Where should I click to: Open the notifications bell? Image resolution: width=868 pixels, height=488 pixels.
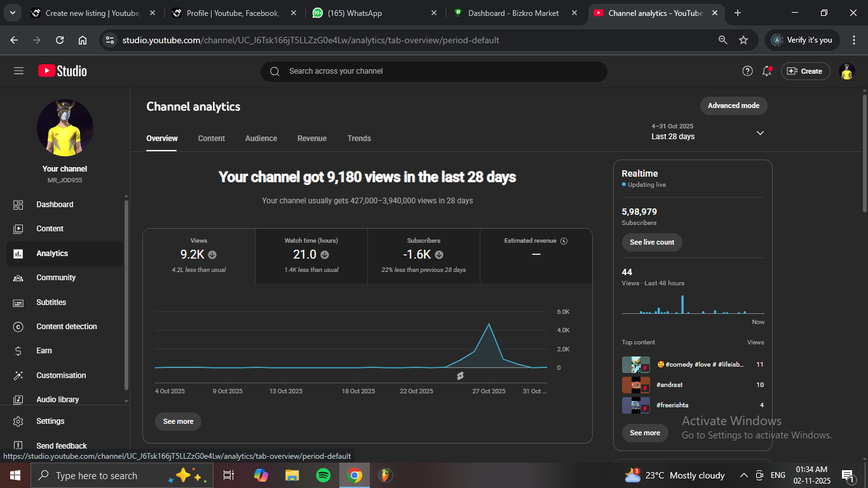(x=767, y=71)
